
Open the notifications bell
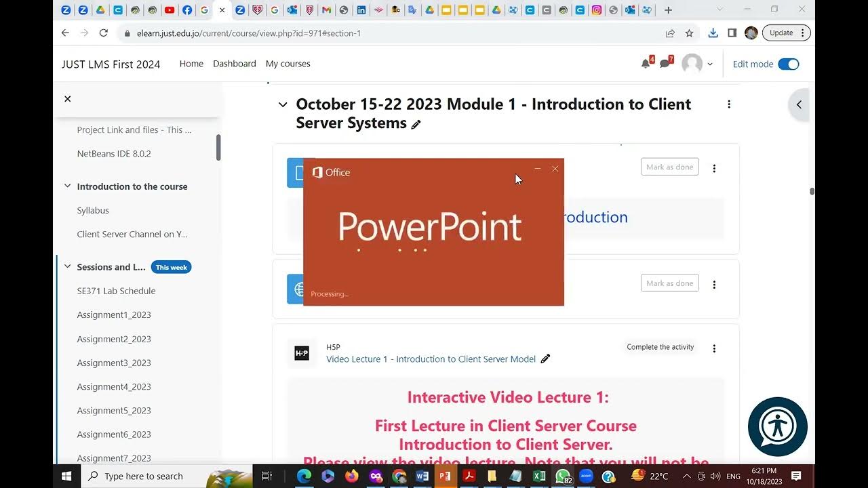[646, 64]
